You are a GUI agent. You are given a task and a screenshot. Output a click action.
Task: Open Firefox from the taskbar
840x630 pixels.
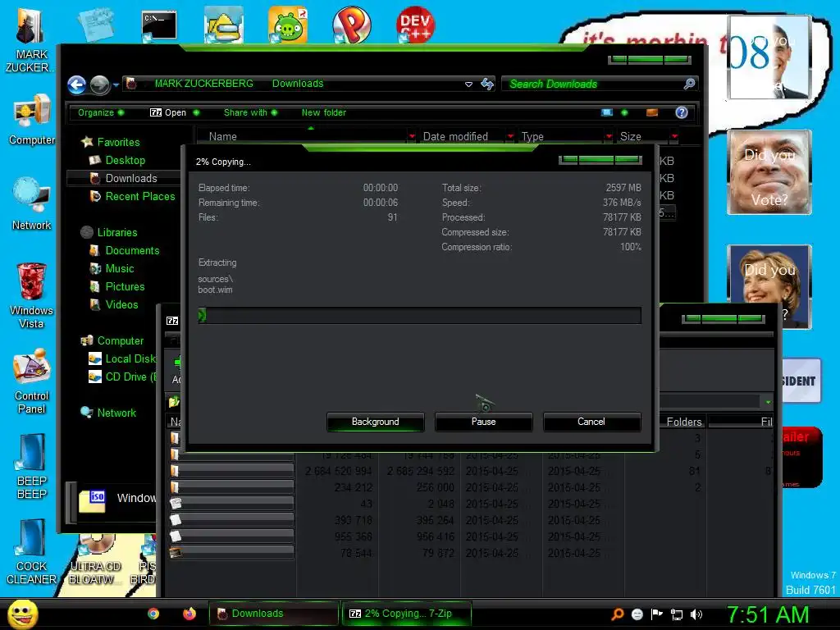click(189, 614)
